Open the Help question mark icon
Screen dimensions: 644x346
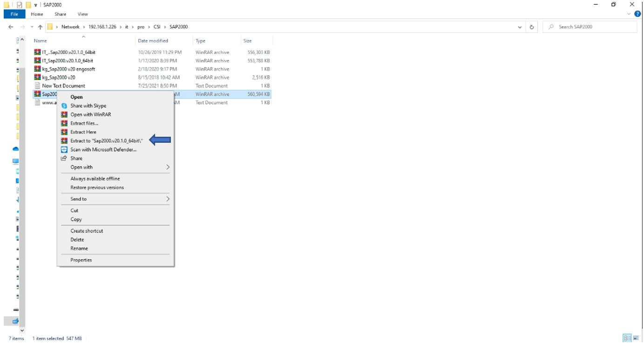tap(638, 14)
